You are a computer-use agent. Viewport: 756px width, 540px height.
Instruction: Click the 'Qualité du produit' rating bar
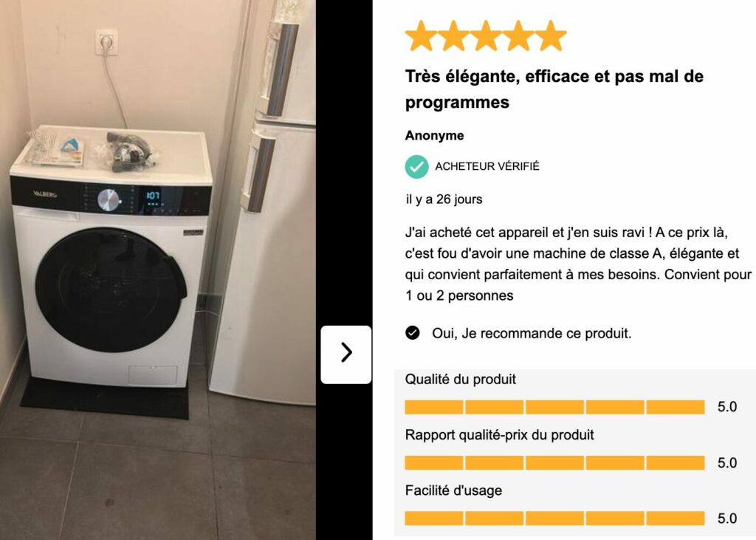[x=554, y=407]
